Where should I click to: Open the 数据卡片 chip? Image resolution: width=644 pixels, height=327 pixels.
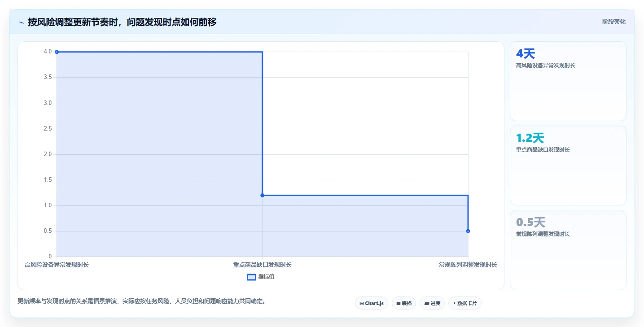pos(464,303)
